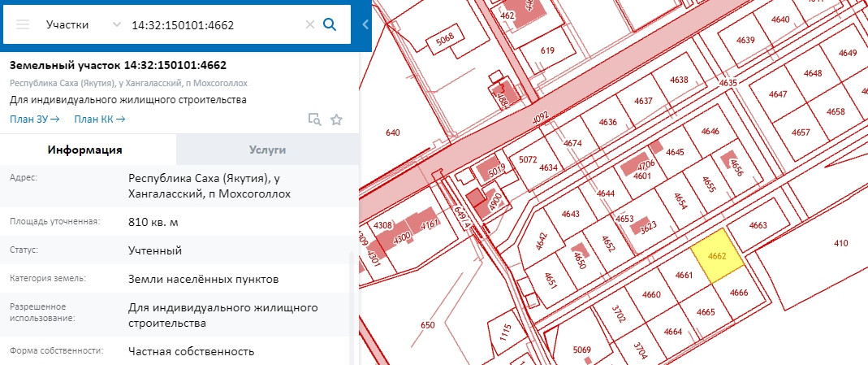Select parcel 4666 on the map

click(738, 293)
